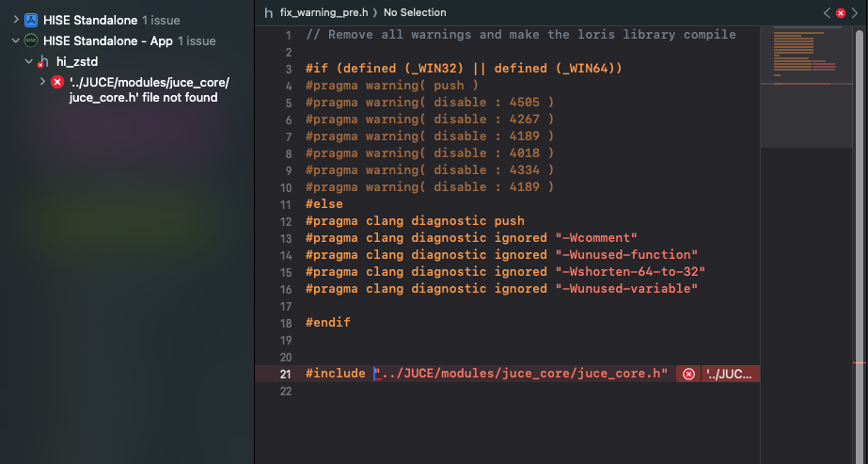868x464 pixels.
Task: Click "-Wunused-function" string on line 14
Action: (626, 255)
